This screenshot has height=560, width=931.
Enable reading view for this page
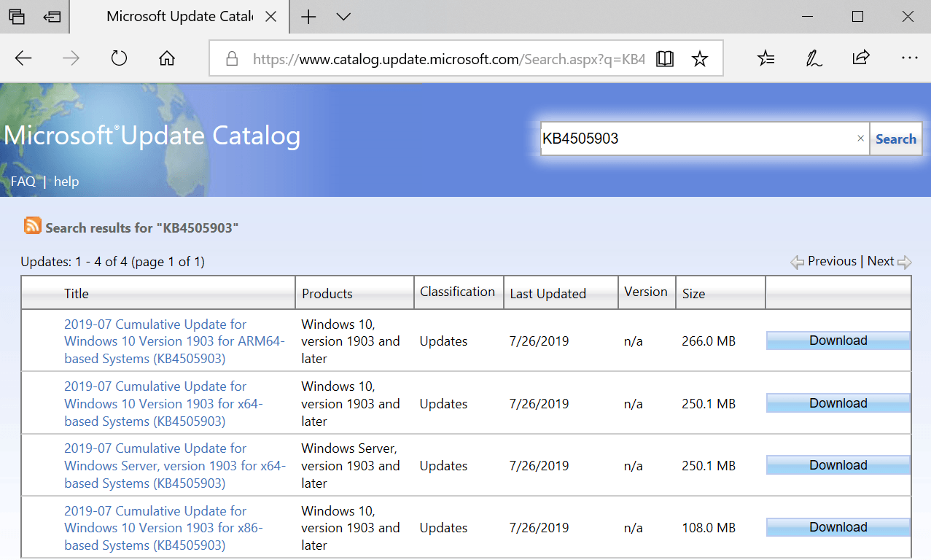(664, 58)
